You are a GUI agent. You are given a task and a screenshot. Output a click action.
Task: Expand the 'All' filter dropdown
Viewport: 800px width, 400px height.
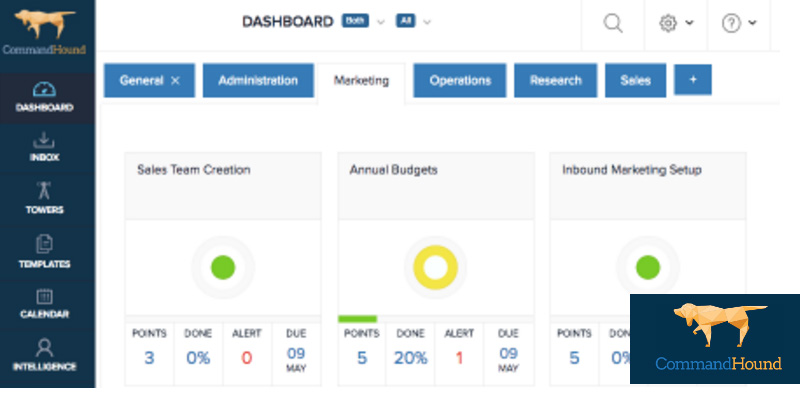pyautogui.click(x=413, y=21)
